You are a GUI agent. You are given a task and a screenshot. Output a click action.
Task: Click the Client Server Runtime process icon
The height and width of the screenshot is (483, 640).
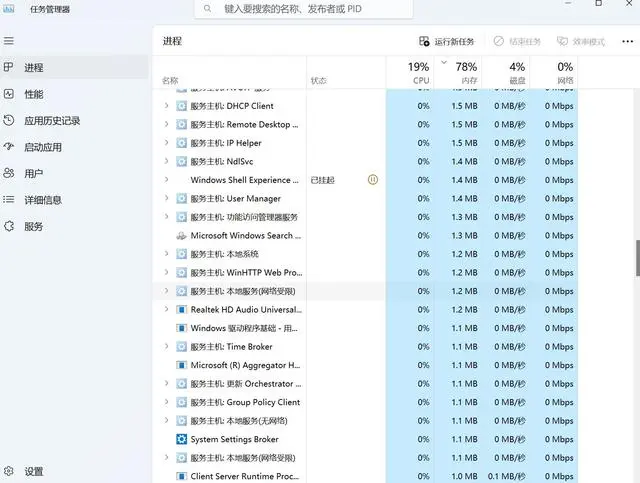[181, 476]
